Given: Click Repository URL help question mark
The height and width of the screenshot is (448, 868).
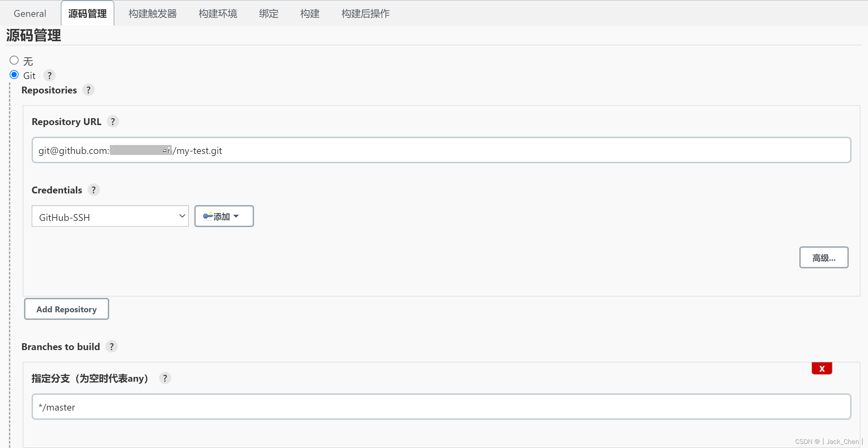Looking at the screenshot, I should [113, 122].
